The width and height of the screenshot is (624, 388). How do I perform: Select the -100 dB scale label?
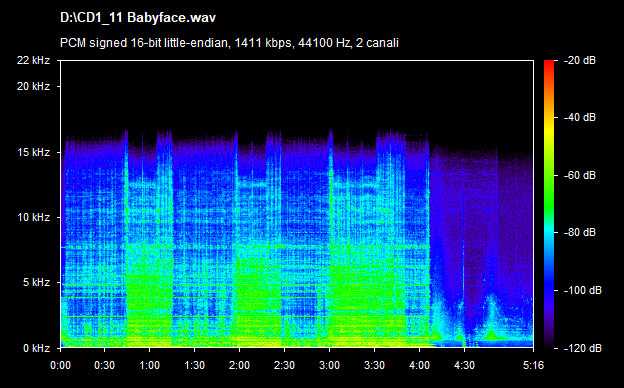coord(583,291)
